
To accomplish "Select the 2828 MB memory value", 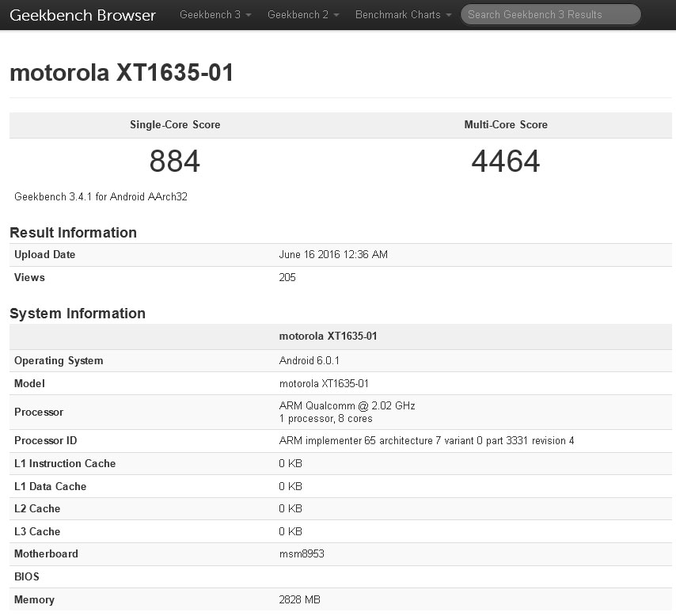I will pos(300,600).
